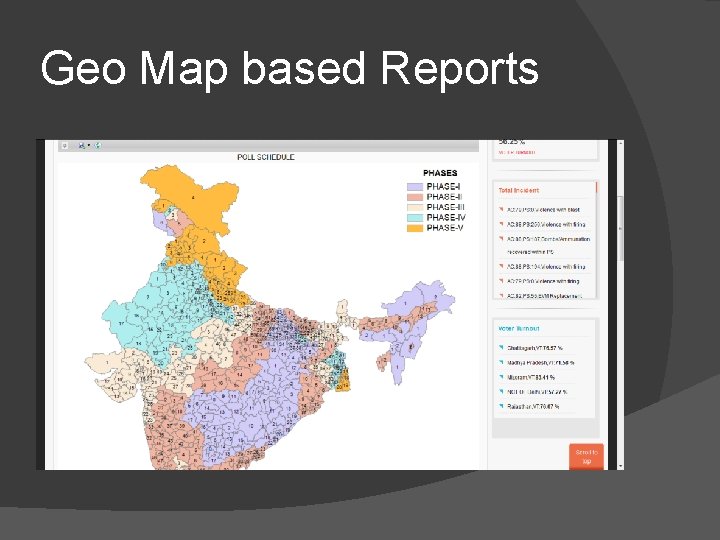
Task: Click the flag icon beside Mizoram turnout
Action: pos(501,377)
